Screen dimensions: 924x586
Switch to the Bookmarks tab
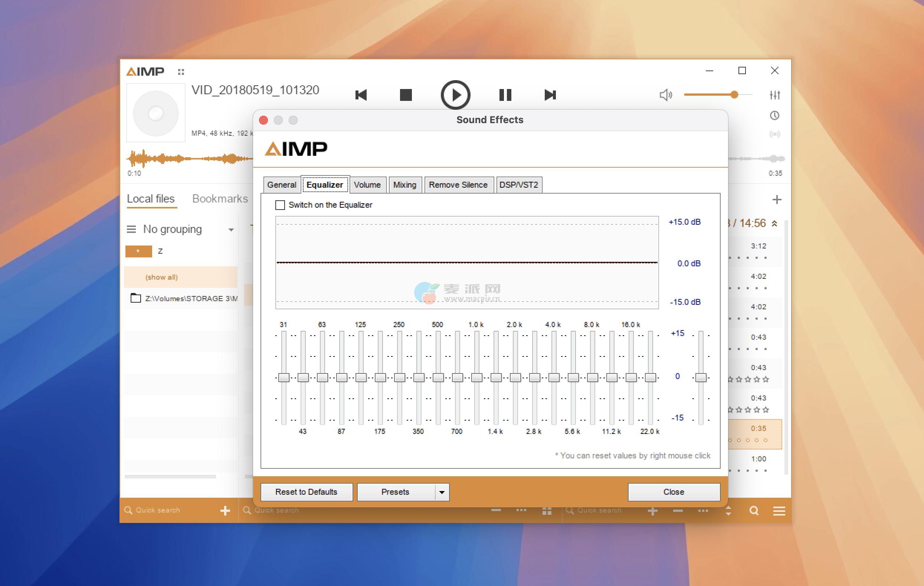(x=220, y=199)
